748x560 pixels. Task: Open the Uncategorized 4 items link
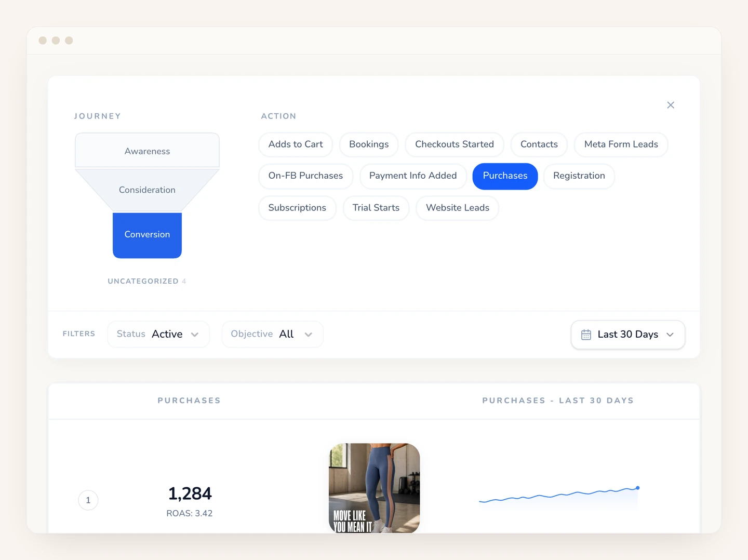pos(147,281)
